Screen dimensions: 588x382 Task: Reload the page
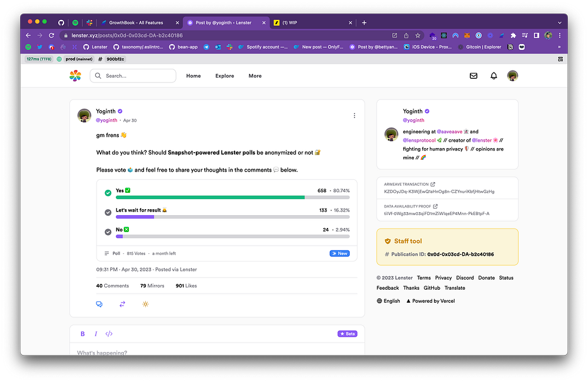point(51,35)
